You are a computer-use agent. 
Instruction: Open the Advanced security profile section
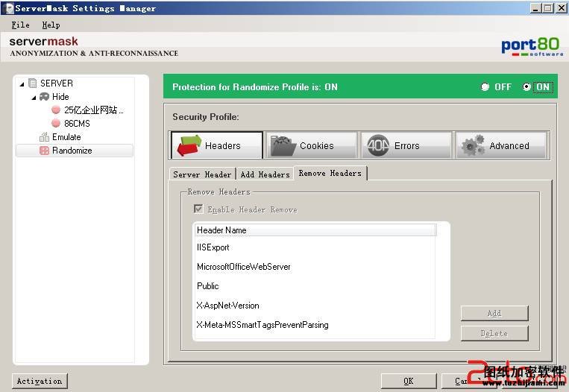[501, 145]
